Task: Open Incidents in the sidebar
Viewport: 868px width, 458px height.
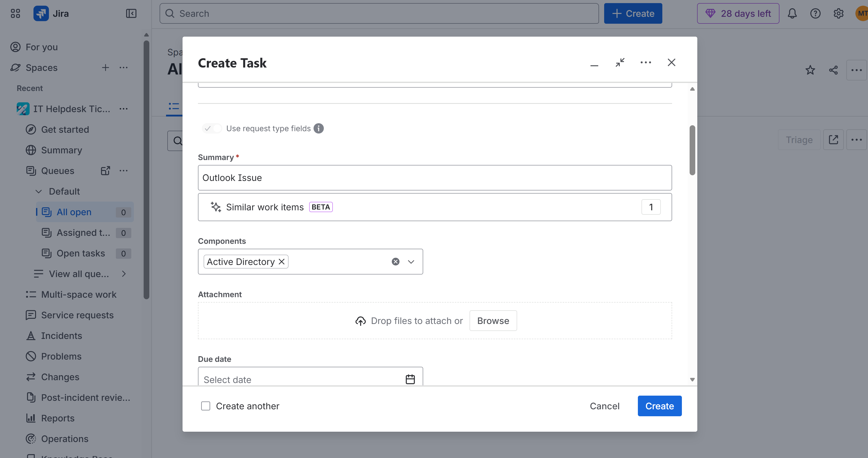Action: coord(61,336)
